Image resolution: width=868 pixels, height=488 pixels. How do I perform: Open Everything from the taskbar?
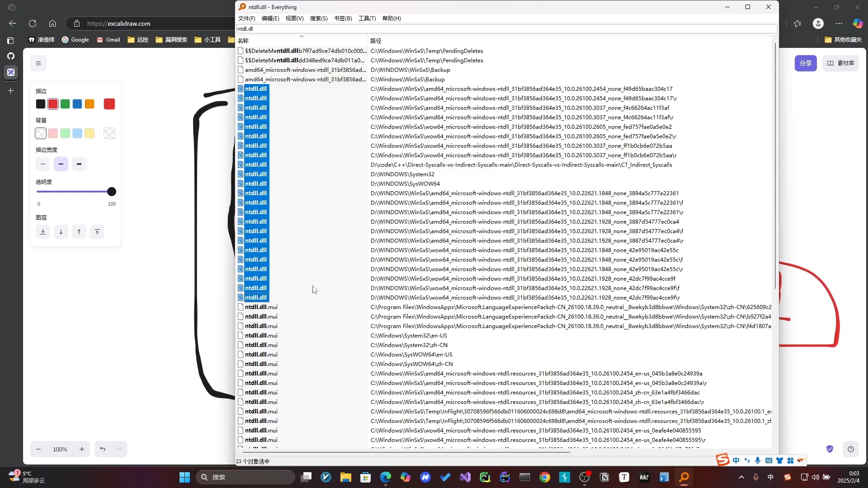point(684,477)
